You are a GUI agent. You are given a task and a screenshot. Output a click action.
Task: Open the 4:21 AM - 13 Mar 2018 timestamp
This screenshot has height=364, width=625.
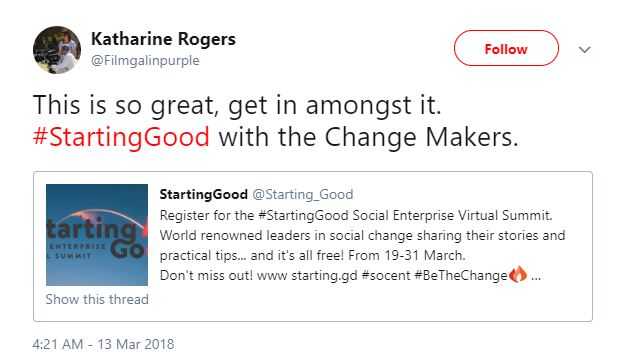point(103,344)
